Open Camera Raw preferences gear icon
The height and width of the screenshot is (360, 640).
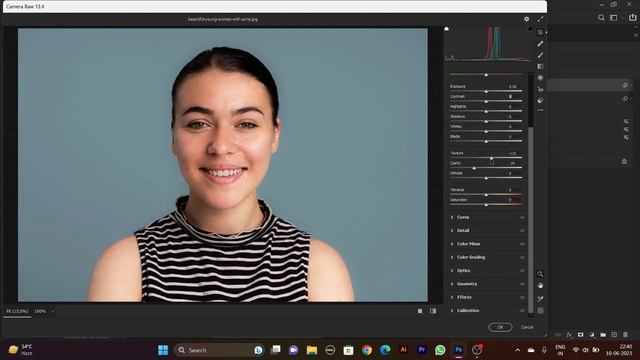coord(527,19)
